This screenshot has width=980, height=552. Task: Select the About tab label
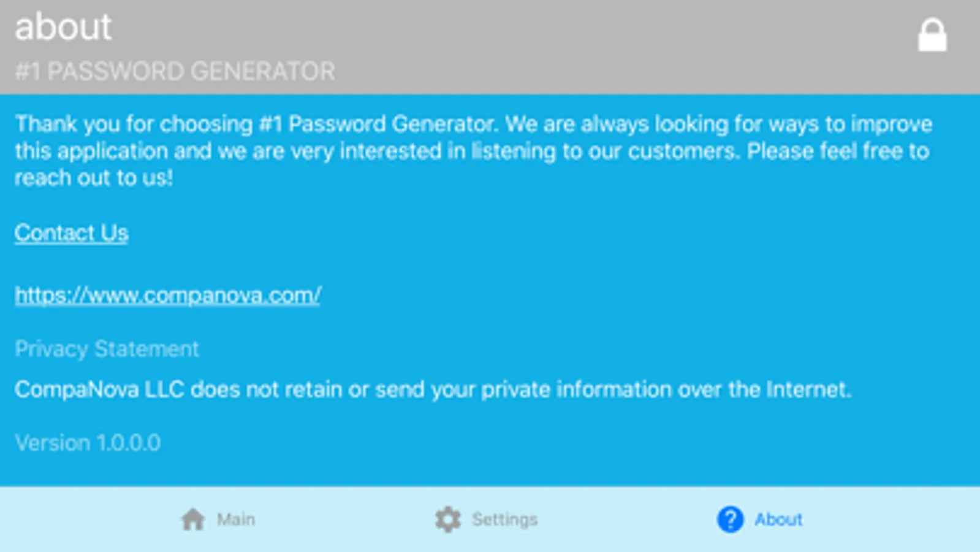778,519
